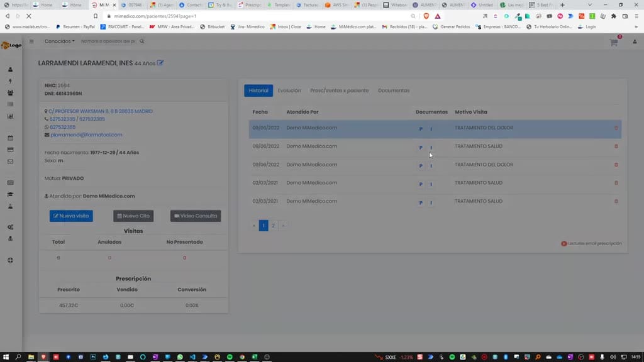Open File Explorer in the taskbar
Viewport: 644px width, 362px height.
[31, 357]
